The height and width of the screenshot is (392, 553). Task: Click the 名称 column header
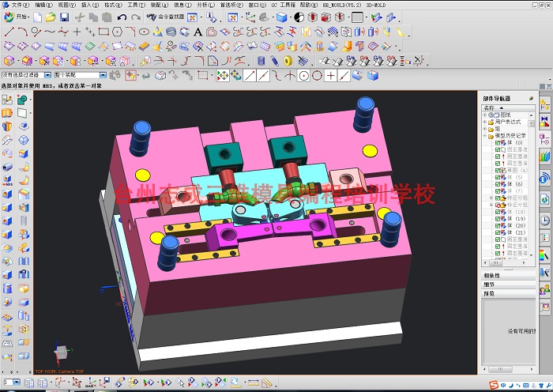[x=489, y=108]
